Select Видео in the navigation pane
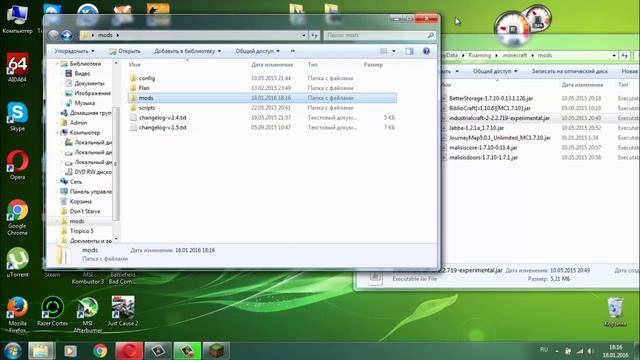Image resolution: width=640 pixels, height=360 pixels. point(82,73)
